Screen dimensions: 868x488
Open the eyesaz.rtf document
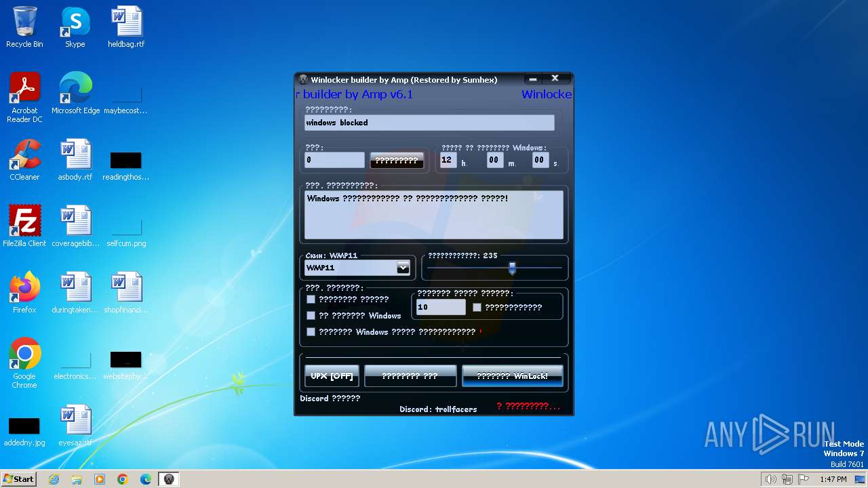pyautogui.click(x=75, y=426)
